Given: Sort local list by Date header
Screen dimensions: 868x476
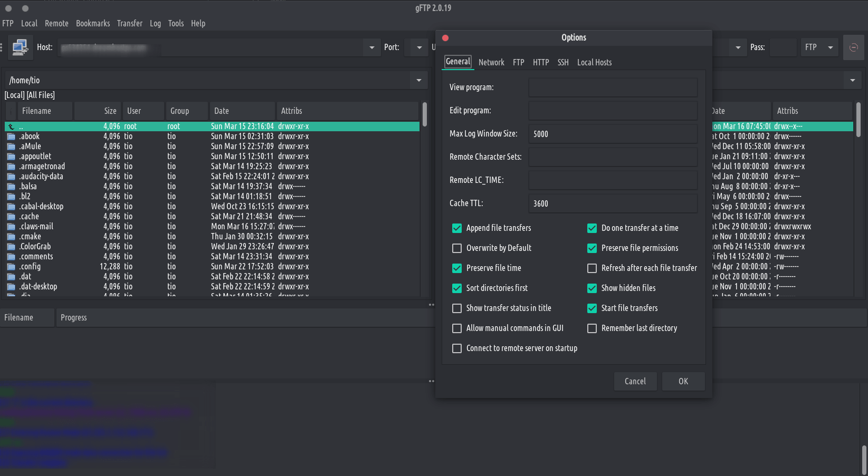Looking at the screenshot, I should (x=242, y=111).
